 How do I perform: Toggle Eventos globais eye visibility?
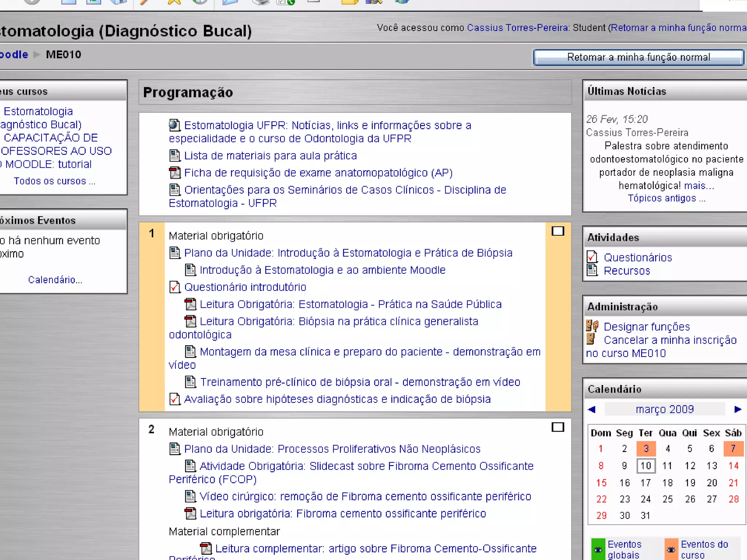pyautogui.click(x=598, y=549)
